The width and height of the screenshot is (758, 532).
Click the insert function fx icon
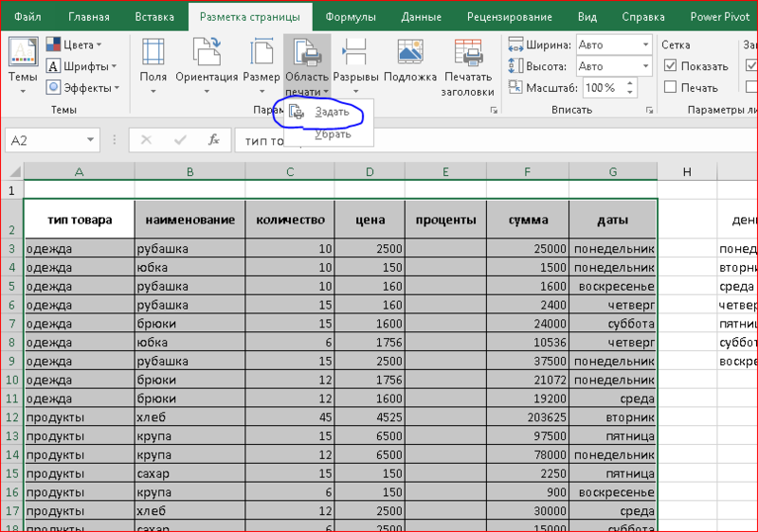point(214,140)
